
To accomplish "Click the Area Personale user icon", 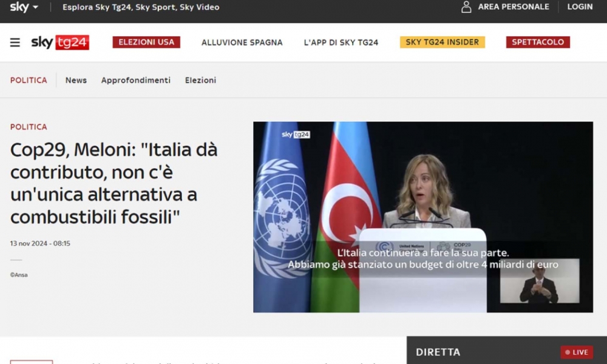I will (466, 7).
